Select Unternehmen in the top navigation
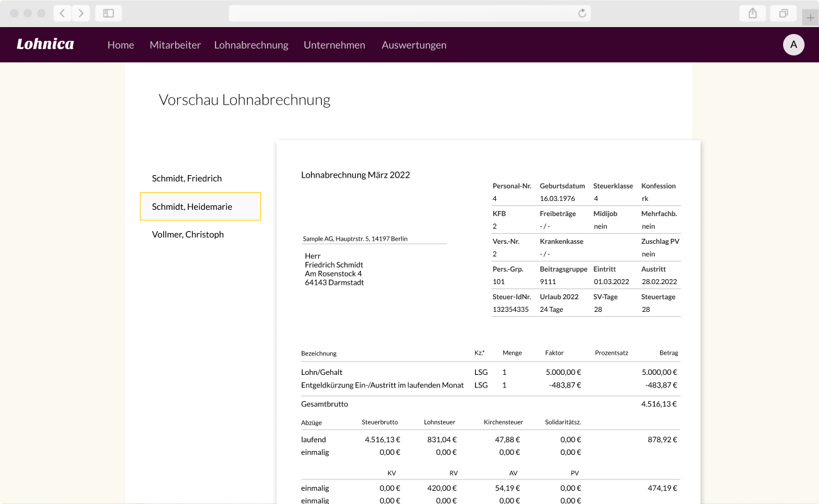Screen dimensions: 819x504 [x=335, y=45]
